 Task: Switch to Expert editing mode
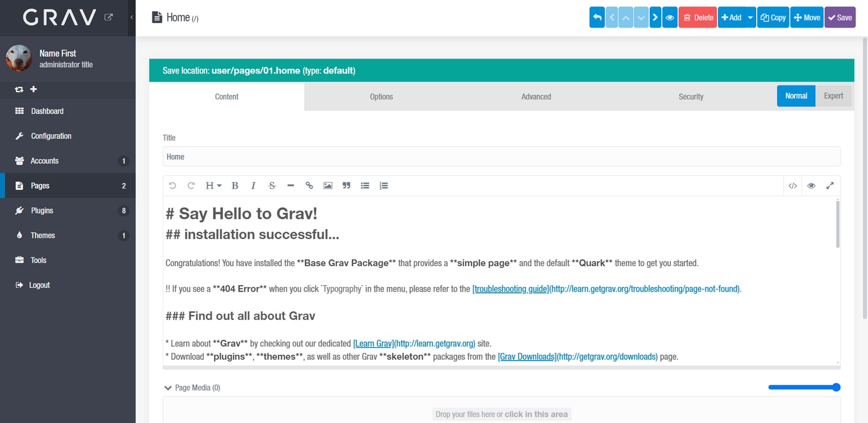tap(833, 96)
